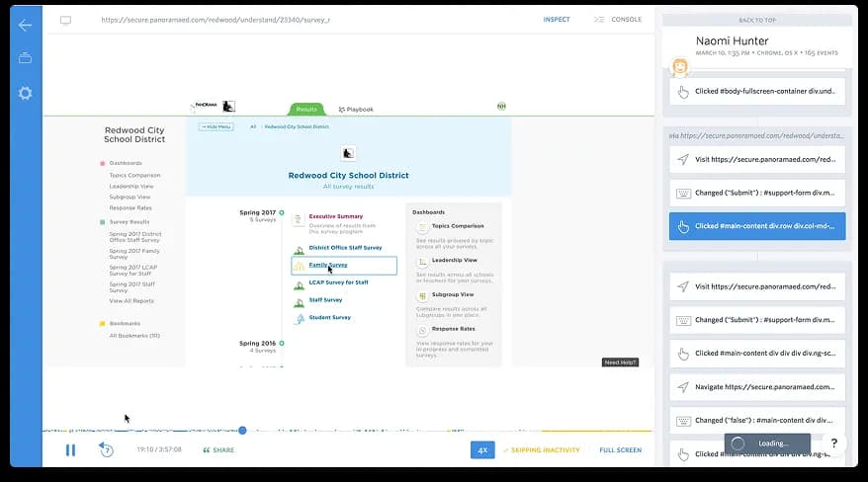Click the briefcase icon in the blue sidebar
The height and width of the screenshot is (482, 868).
(x=25, y=58)
